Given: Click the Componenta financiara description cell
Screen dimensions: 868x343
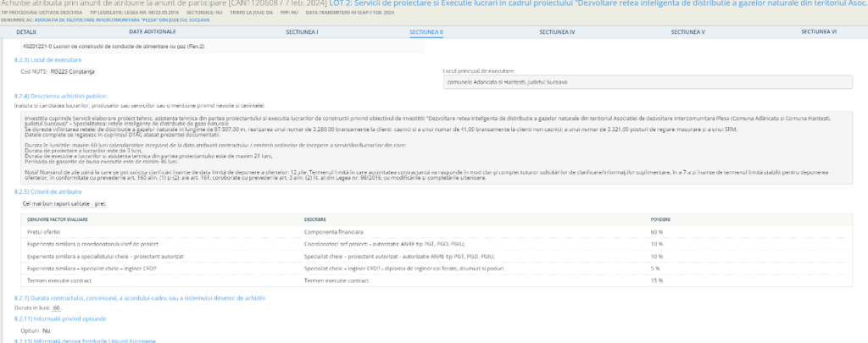Looking at the screenshot, I should click(334, 231).
